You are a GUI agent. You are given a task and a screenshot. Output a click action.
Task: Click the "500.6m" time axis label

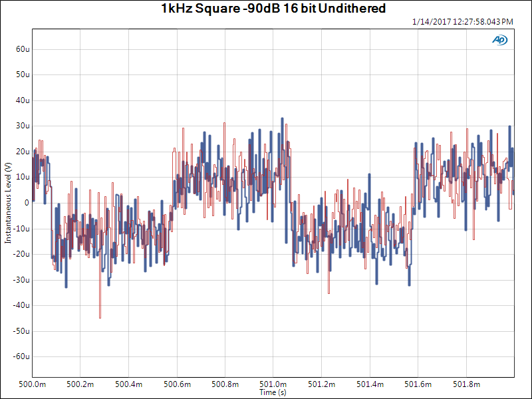pos(177,384)
